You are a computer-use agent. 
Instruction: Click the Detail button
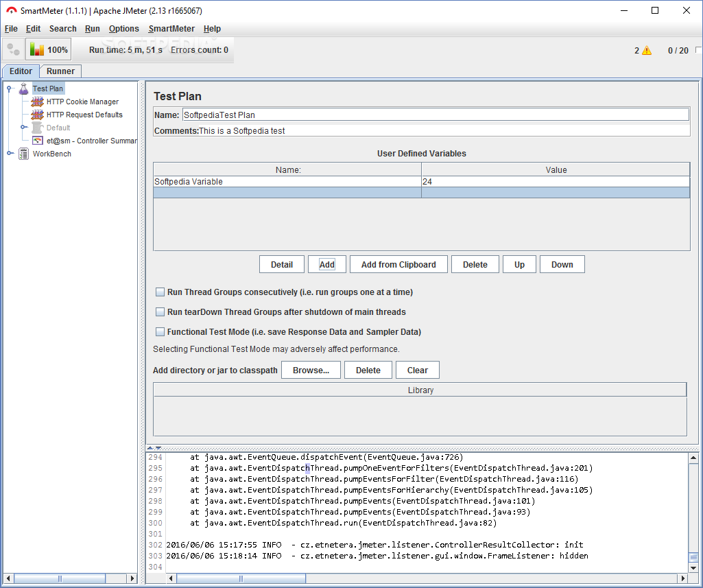(282, 265)
